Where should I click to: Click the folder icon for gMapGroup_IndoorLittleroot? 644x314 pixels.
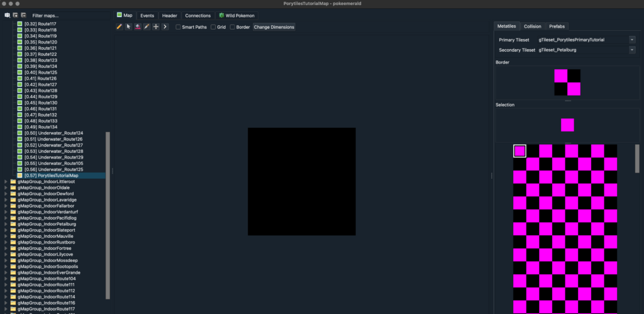(x=13, y=182)
